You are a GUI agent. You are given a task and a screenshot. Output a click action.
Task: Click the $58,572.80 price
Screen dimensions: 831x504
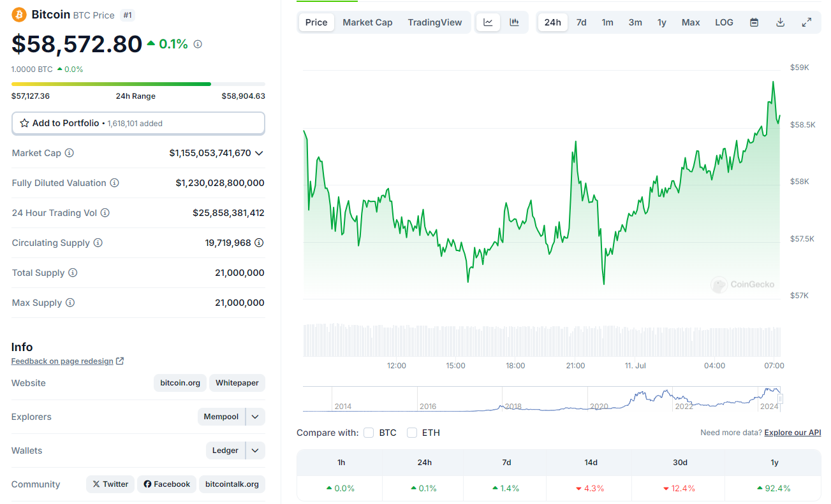(x=77, y=44)
